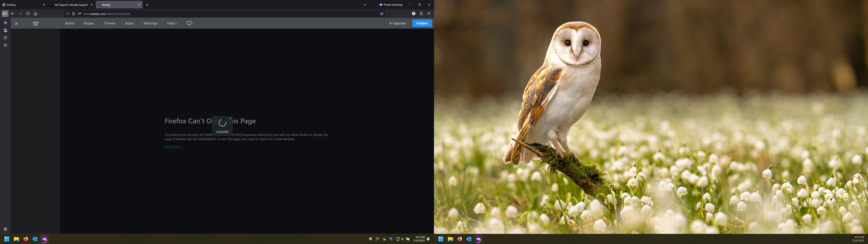
Task: Open a new tab with the plus
Action: (147, 5)
